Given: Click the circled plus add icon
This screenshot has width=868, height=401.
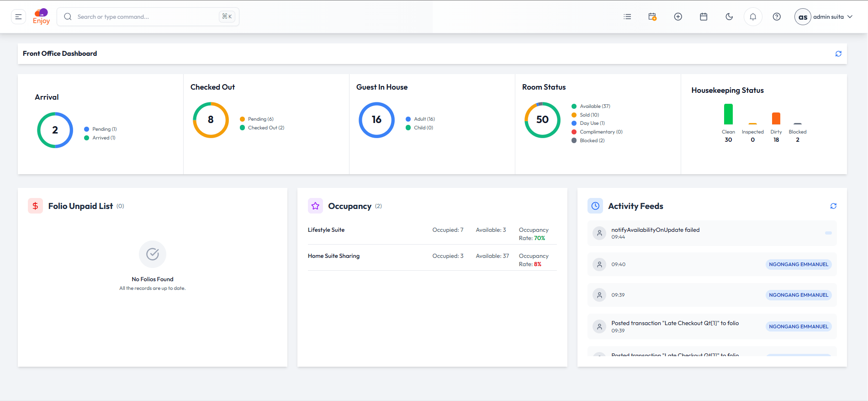Looking at the screenshot, I should [x=678, y=17].
